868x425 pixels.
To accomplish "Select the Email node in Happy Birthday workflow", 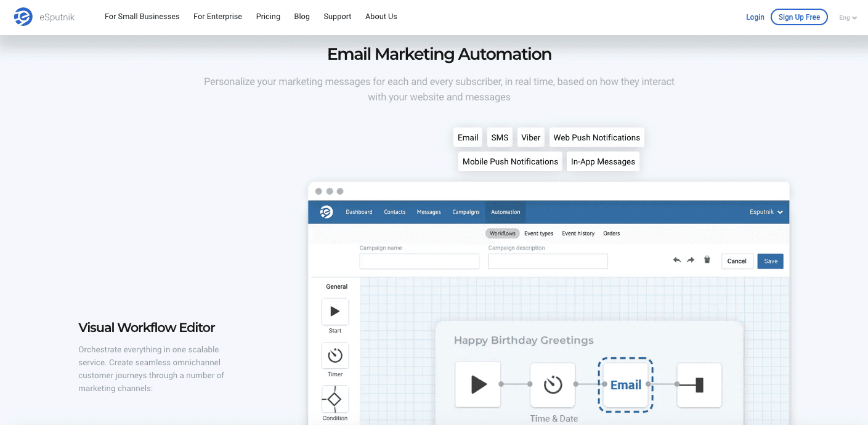I will coord(625,384).
